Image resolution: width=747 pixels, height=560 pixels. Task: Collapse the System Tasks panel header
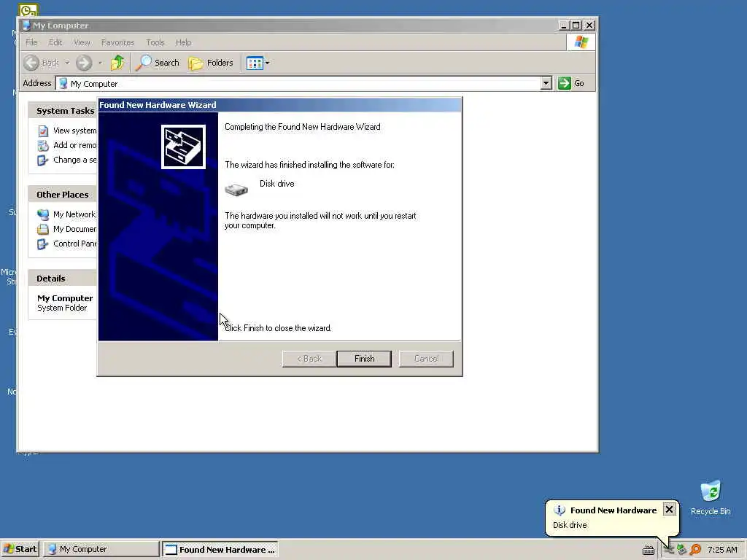coord(63,111)
